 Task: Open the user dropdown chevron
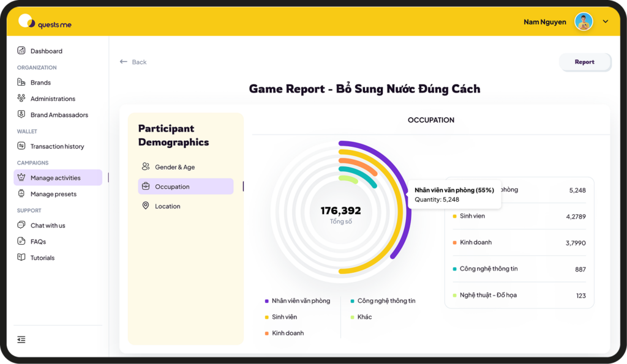[x=606, y=22]
